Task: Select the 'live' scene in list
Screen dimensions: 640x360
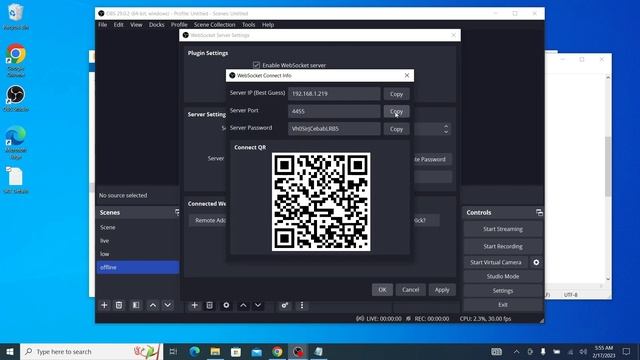Action: pyautogui.click(x=138, y=241)
